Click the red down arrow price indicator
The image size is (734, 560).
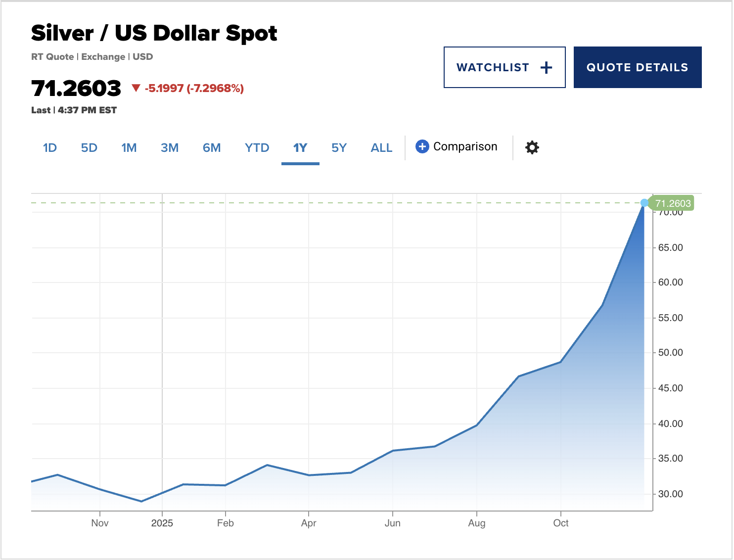coord(136,88)
